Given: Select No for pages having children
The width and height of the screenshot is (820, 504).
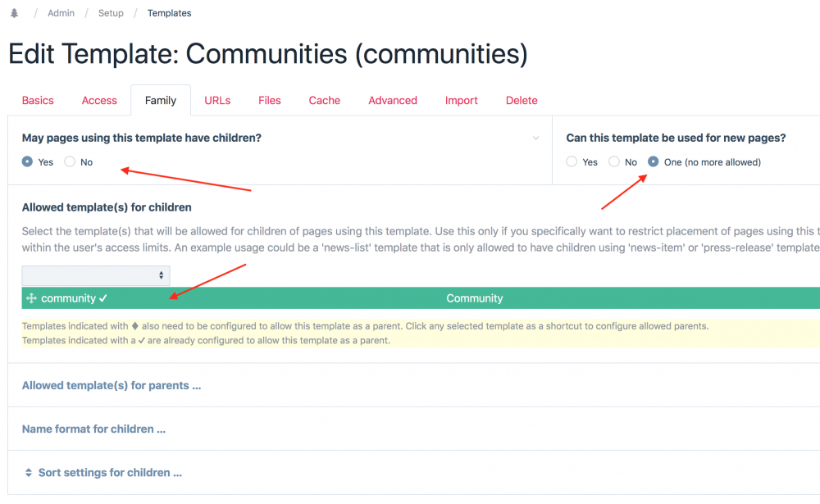Looking at the screenshot, I should click(x=70, y=162).
